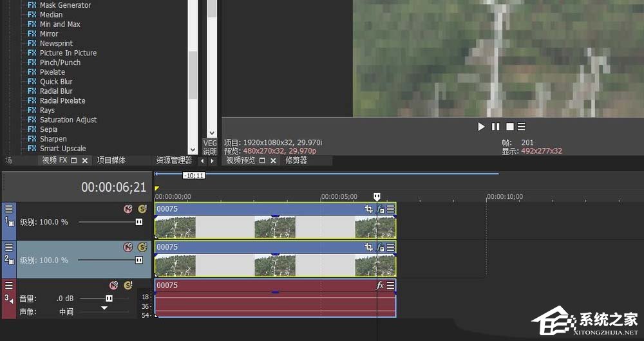
Task: Open the track 2 clip's hamburger menu
Action: tap(391, 247)
